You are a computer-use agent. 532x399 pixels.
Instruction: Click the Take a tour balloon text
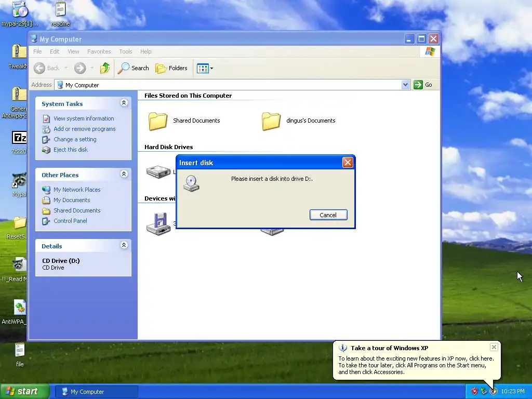416,365
